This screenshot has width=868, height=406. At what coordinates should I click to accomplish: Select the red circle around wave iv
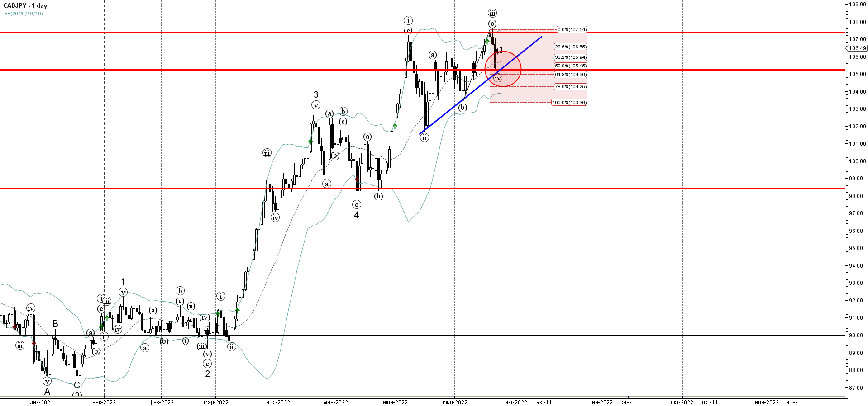503,69
